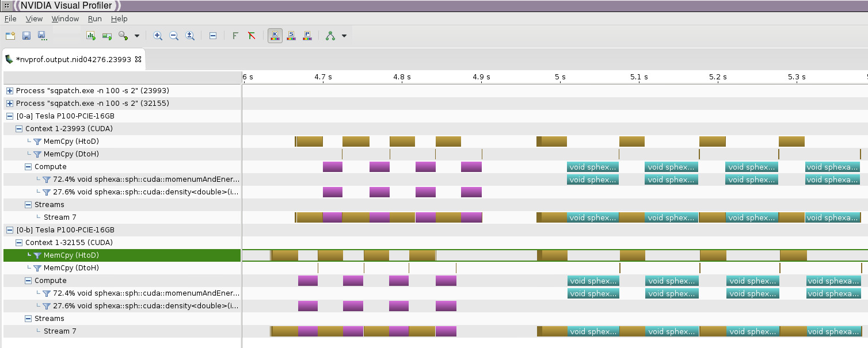Open the dependency analysis dropdown arrow
Image resolution: width=868 pixels, height=348 pixels.
pos(344,36)
